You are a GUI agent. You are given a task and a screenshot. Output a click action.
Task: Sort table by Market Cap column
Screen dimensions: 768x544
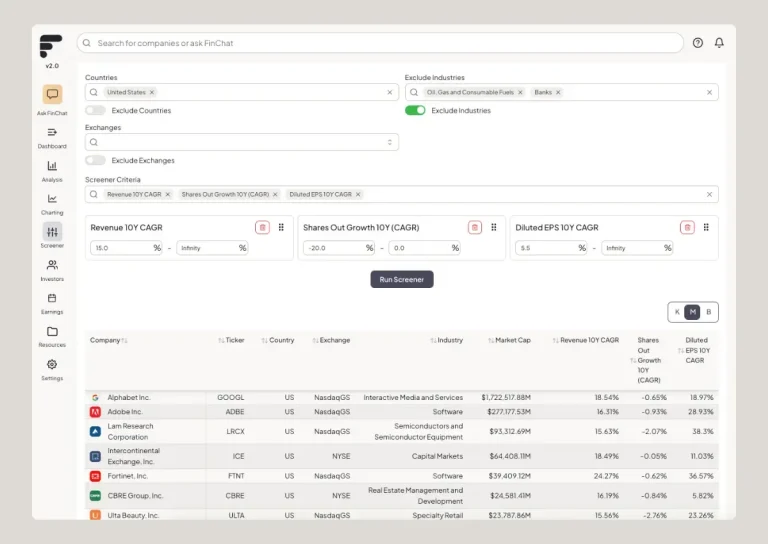tap(510, 340)
